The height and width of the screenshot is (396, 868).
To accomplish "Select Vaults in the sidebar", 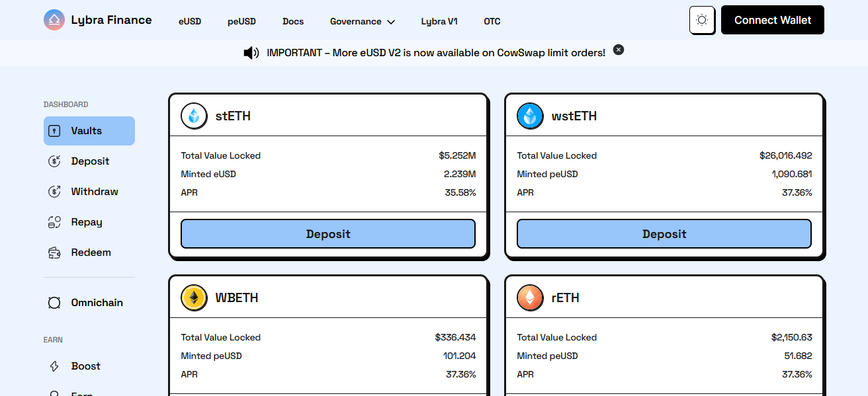I will [89, 131].
